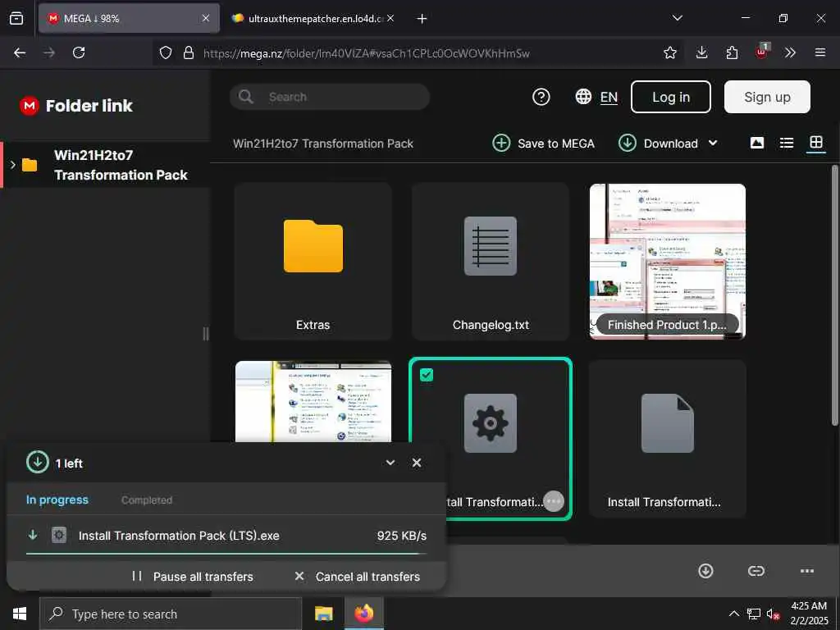The image size is (840, 630).
Task: Select the Changelog.txt file
Action: click(x=491, y=262)
